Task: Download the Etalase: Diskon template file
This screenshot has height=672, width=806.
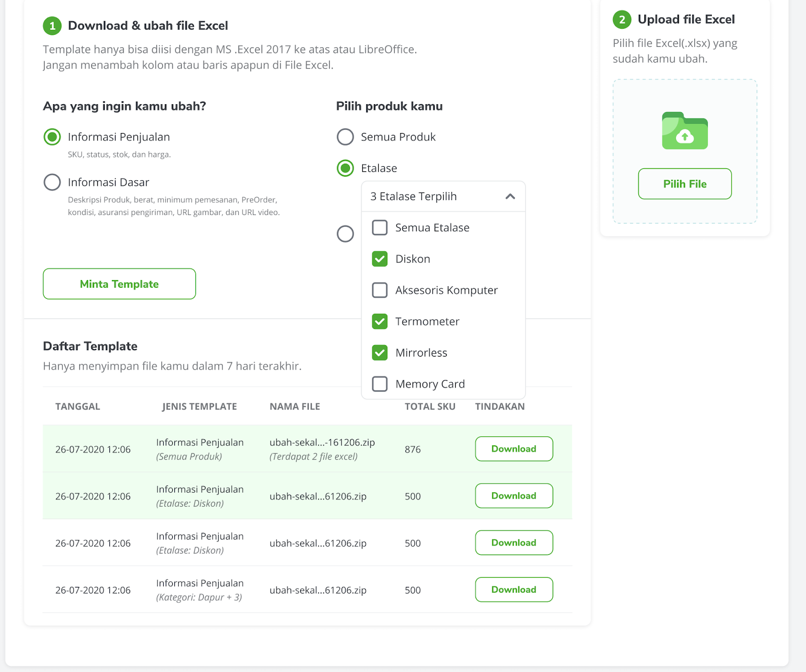Action: [513, 496]
